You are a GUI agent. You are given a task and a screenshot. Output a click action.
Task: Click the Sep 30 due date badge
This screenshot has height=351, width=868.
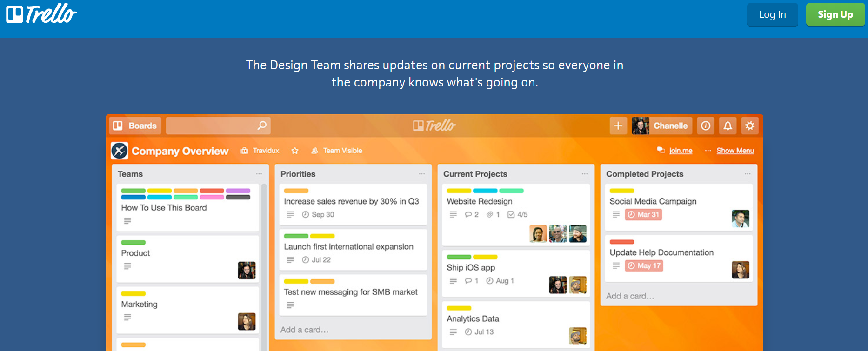click(x=318, y=214)
